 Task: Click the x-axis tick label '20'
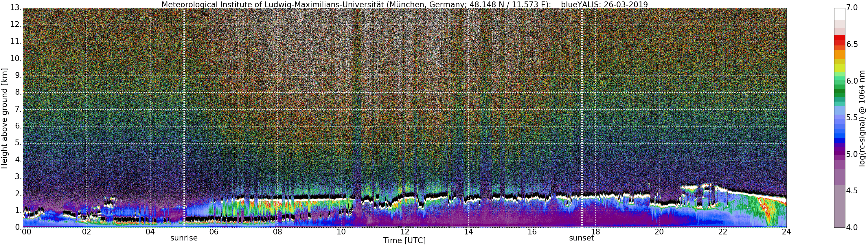659,232
